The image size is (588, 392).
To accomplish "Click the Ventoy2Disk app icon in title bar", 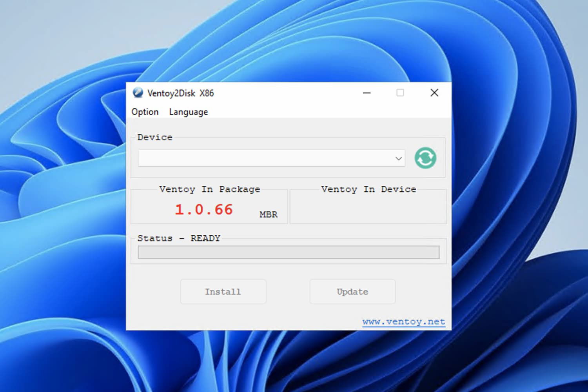I will coord(138,93).
